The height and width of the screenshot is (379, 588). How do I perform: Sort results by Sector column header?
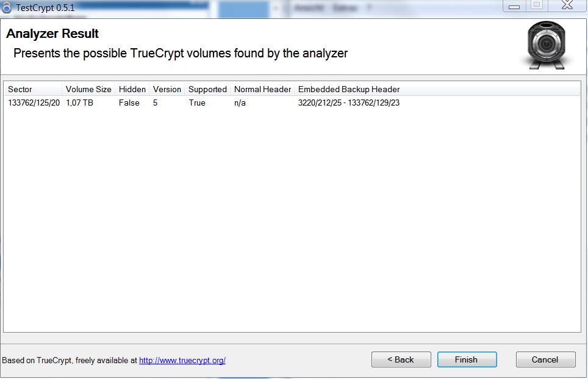pos(33,89)
